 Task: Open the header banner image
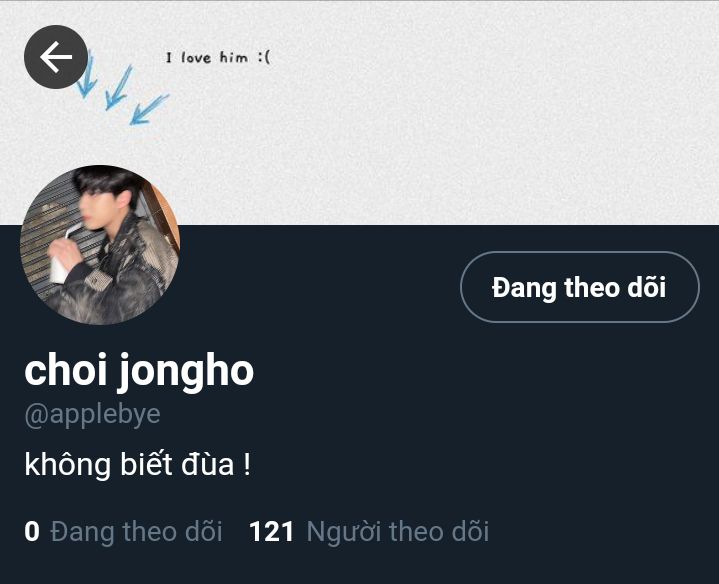[x=360, y=112]
